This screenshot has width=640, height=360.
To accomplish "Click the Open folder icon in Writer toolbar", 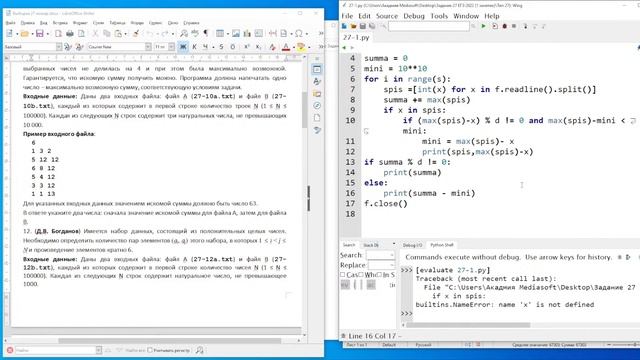I will (x=24, y=33).
